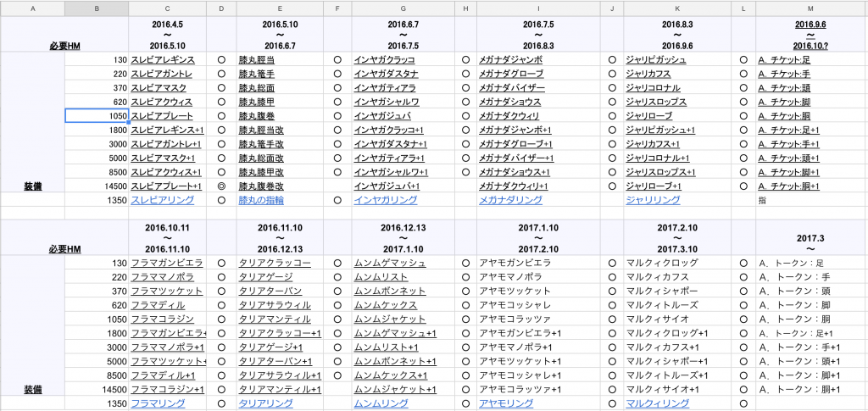This screenshot has width=868, height=411.
Task: Click the マルクィリング link
Action: [x=658, y=404]
